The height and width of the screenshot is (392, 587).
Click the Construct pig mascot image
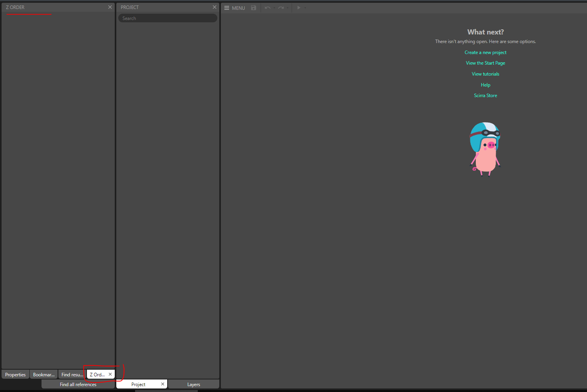point(485,149)
